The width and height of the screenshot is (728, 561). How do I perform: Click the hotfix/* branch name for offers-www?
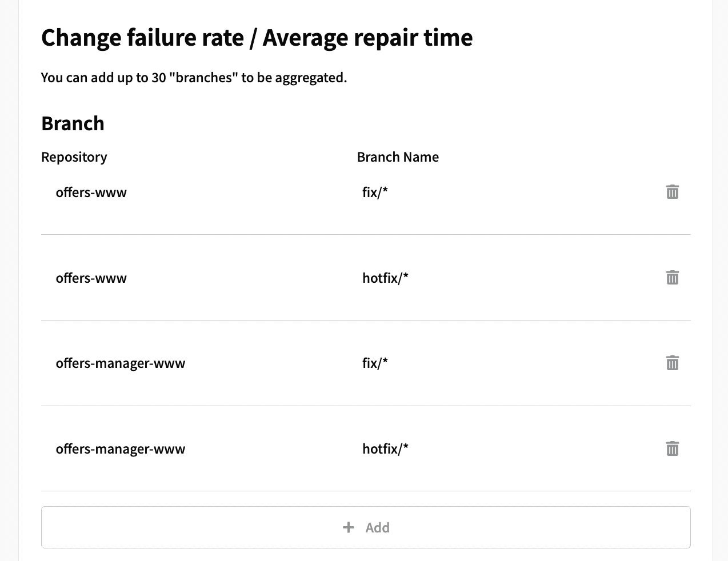point(386,278)
